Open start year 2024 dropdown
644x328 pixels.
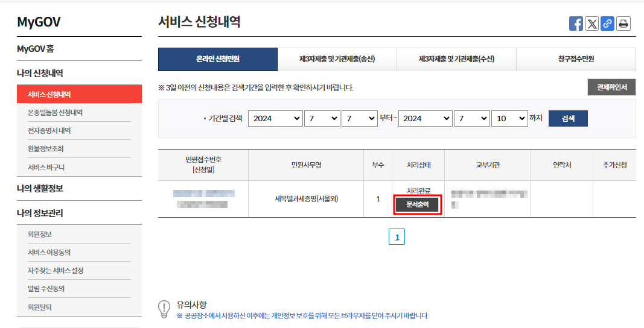(276, 118)
